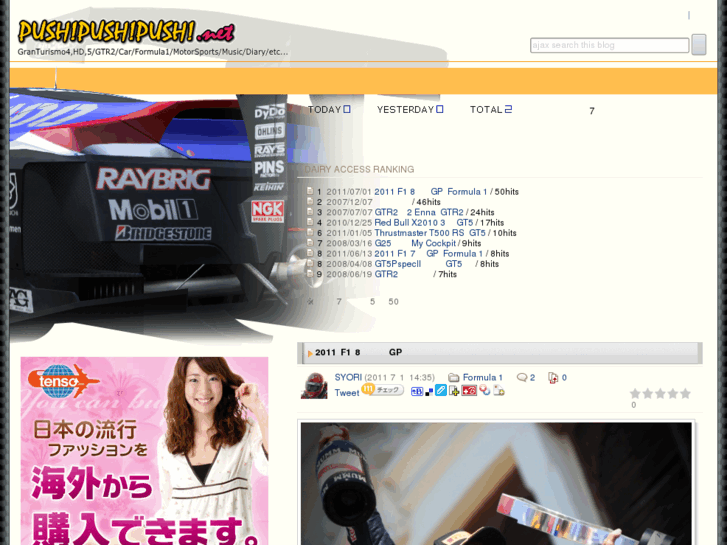The height and width of the screenshot is (545, 727).
Task: Click the tenso globe airplane logo
Action: click(64, 381)
